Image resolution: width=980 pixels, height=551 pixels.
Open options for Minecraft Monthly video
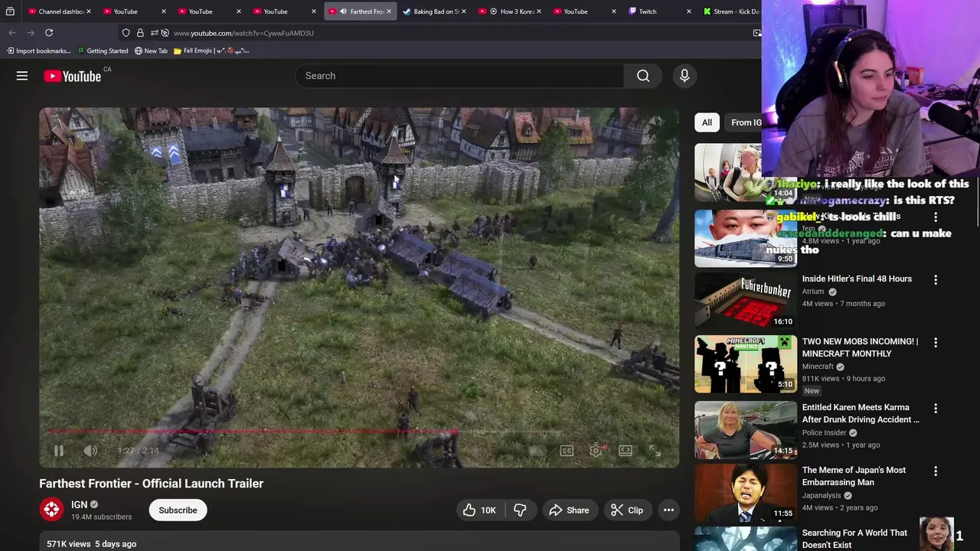[x=936, y=343]
